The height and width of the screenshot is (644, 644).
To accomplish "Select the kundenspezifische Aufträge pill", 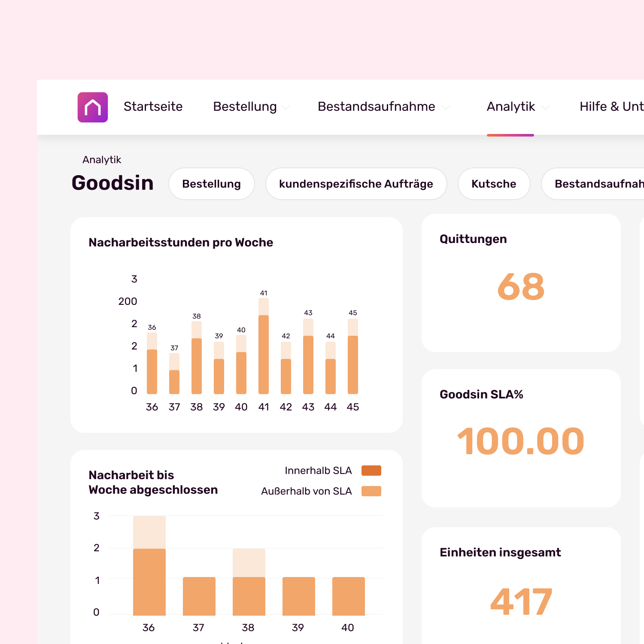I will pos(356,184).
